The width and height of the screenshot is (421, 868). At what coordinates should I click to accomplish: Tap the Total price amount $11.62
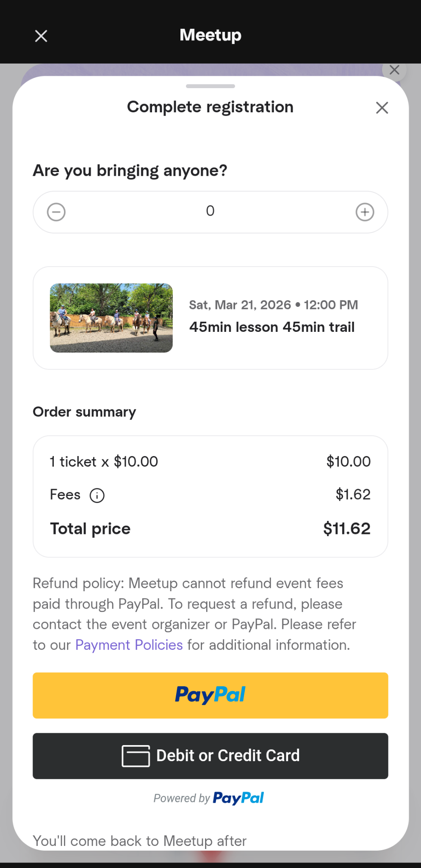[x=346, y=529]
